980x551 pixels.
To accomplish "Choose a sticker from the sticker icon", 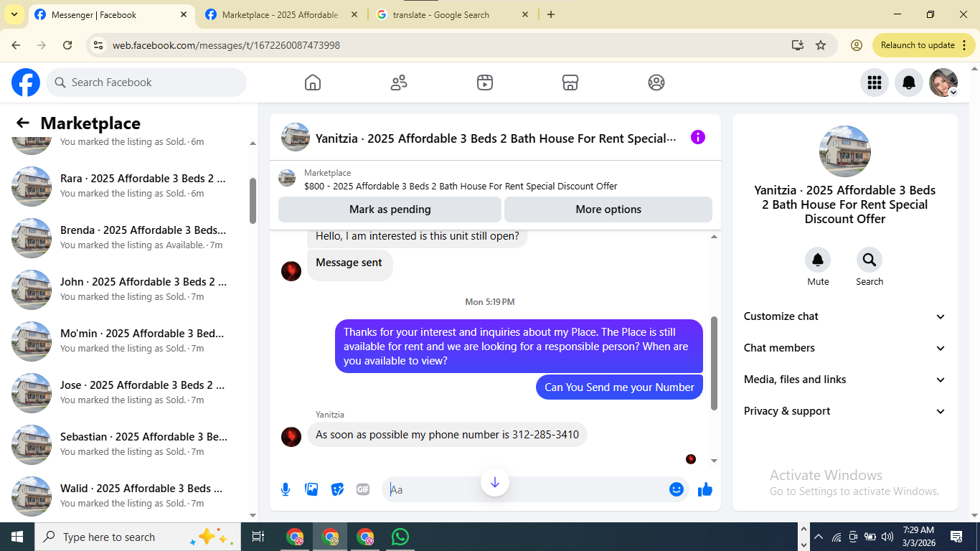I will (x=337, y=489).
